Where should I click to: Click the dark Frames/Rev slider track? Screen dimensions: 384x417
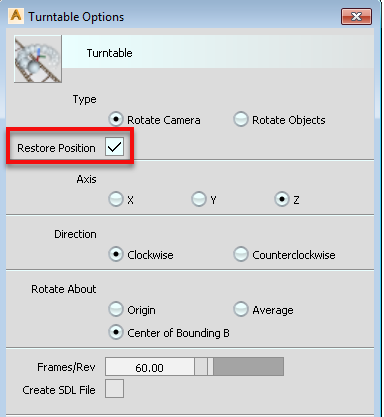pos(249,367)
